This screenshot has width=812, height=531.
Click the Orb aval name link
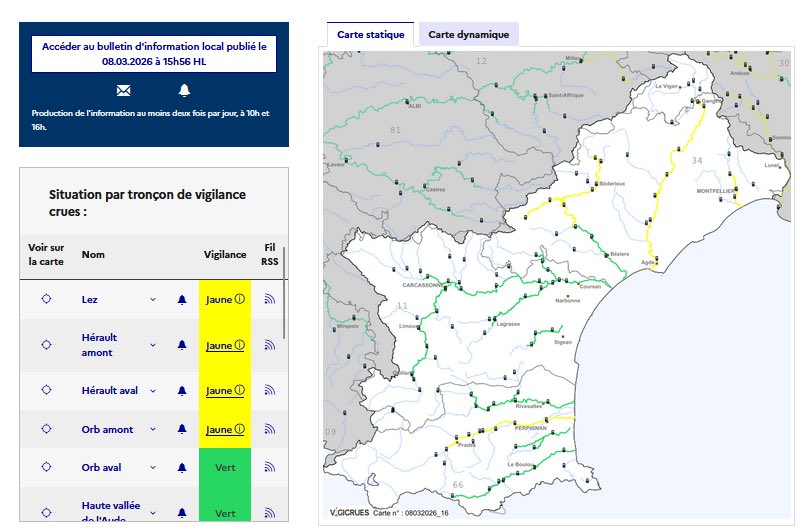(x=101, y=467)
